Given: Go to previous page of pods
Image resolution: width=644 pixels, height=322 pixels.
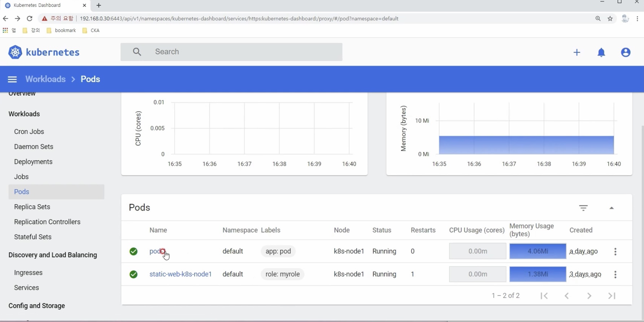Looking at the screenshot, I should (567, 296).
